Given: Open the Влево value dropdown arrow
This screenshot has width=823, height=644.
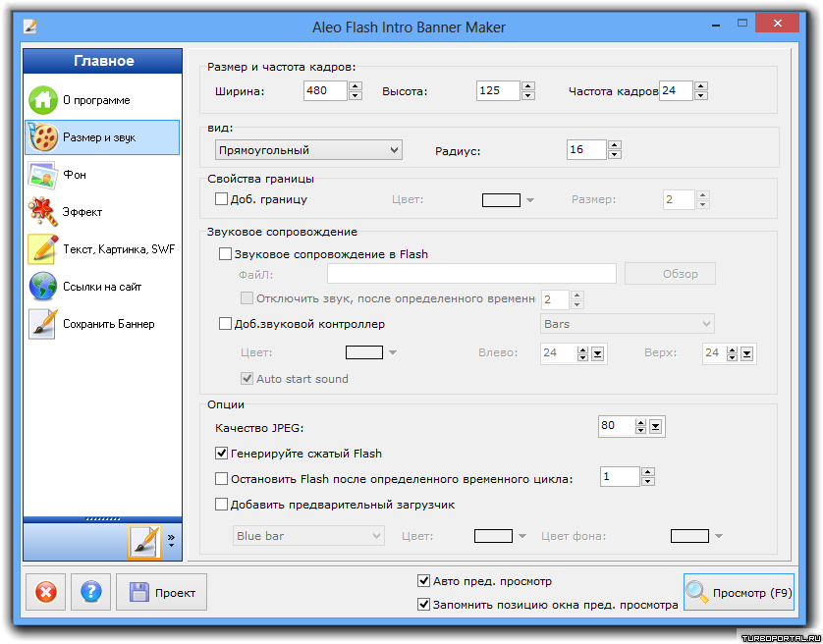Looking at the screenshot, I should (597, 353).
